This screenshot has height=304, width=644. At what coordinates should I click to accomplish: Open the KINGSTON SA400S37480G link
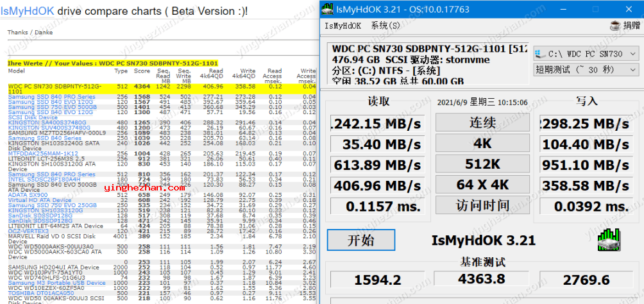point(47,122)
